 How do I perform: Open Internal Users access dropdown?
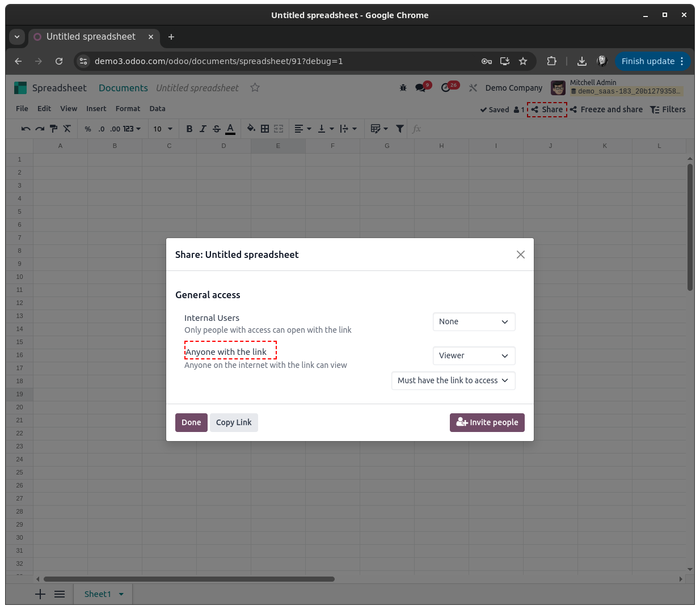coord(474,322)
